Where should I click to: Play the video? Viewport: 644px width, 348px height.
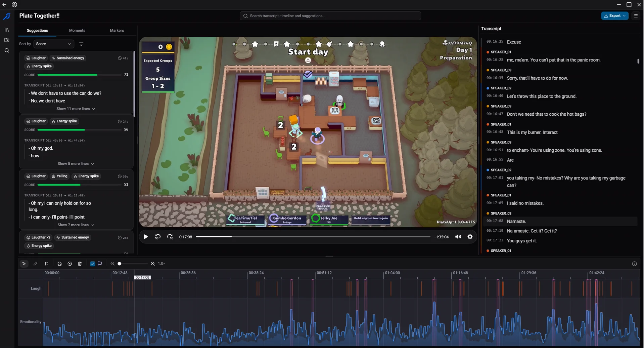(146, 237)
